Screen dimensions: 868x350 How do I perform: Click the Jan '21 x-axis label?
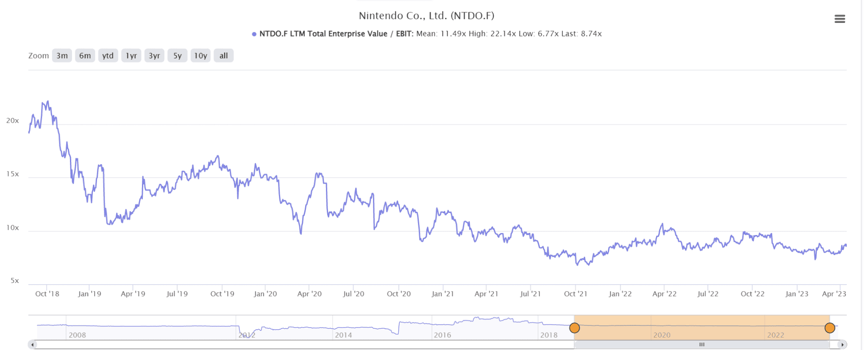coord(442,294)
